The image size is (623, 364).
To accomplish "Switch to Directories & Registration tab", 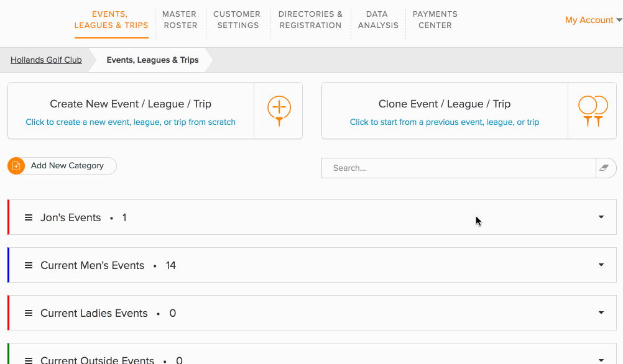I will [310, 20].
